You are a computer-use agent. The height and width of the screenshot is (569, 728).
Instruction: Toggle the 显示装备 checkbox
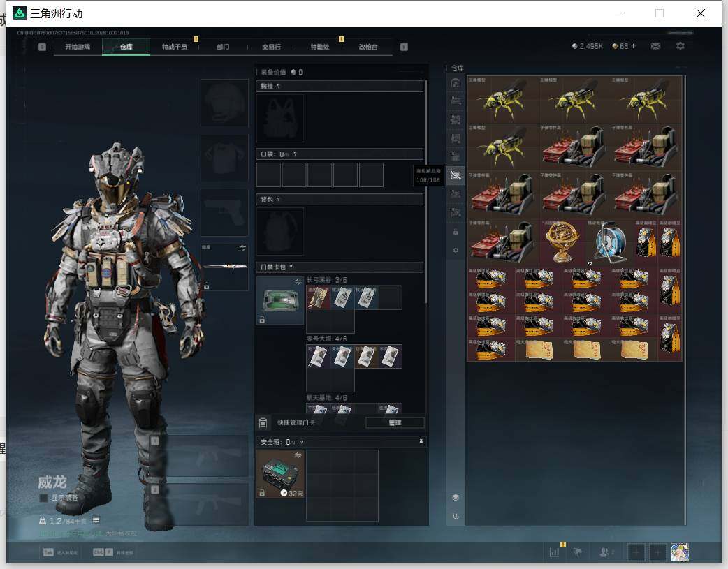(43, 498)
